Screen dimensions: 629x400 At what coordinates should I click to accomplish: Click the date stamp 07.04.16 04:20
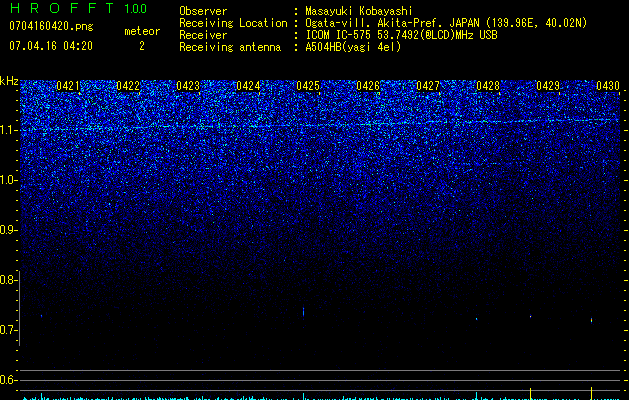[51, 46]
